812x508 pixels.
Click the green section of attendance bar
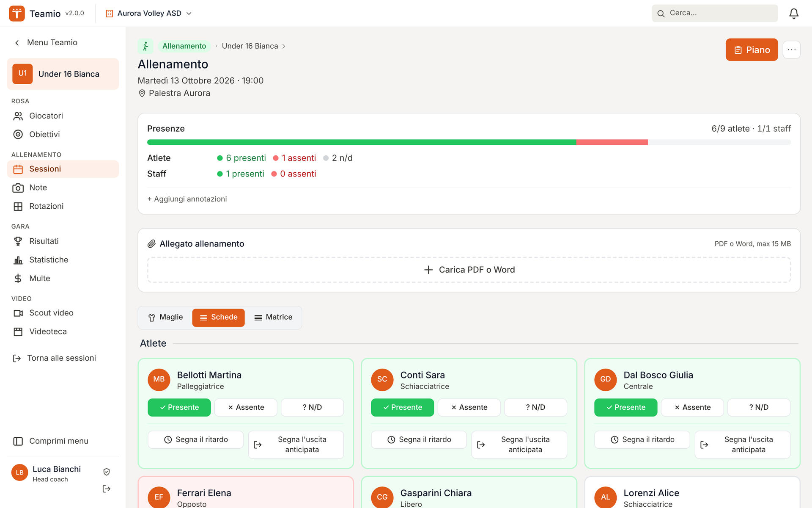click(x=362, y=142)
